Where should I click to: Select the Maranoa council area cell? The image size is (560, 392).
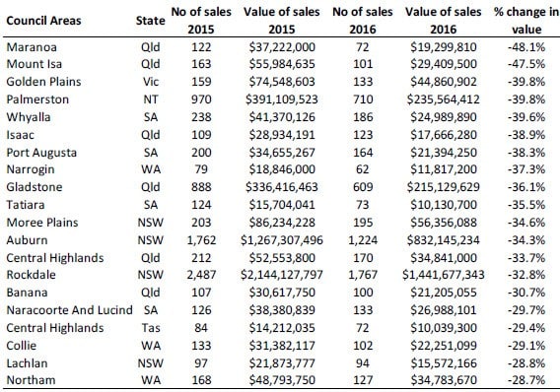click(x=32, y=47)
